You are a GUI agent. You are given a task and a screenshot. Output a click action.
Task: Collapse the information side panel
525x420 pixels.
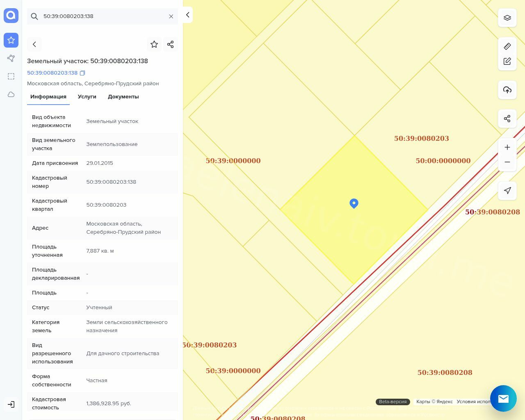187,15
